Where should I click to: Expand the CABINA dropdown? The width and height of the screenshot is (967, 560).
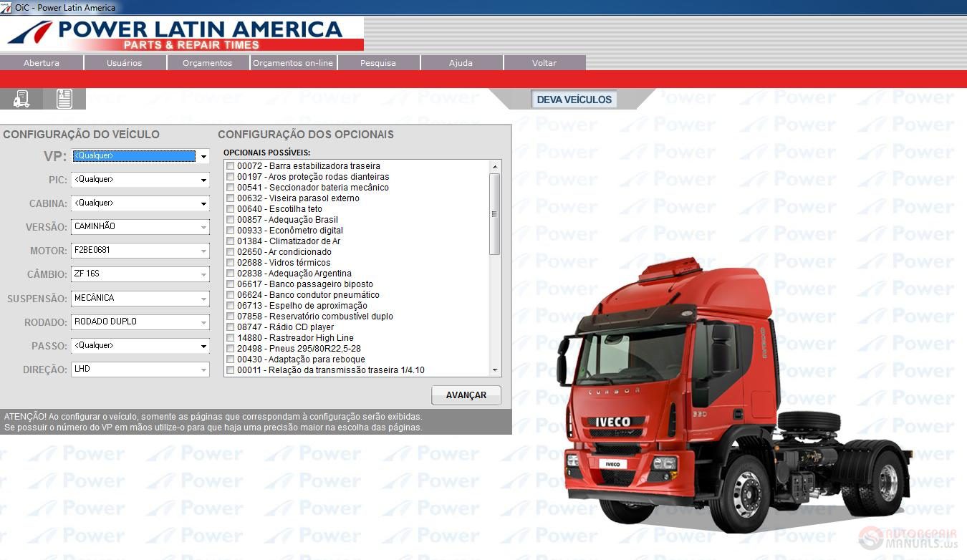(203, 203)
